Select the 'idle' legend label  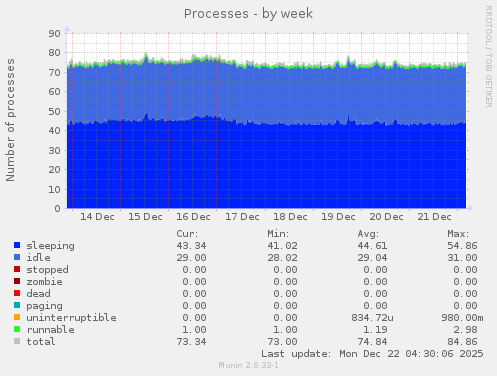pyautogui.click(x=39, y=258)
